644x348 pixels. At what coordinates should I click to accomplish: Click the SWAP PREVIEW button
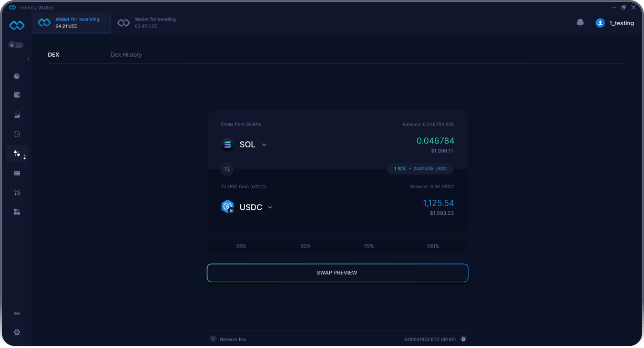pos(338,273)
